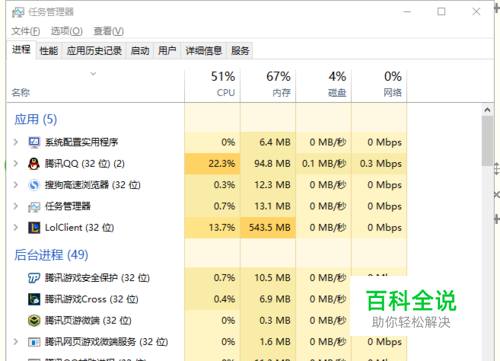Click the 12.3 MB memory cell
This screenshot has width=500, height=361.
(x=268, y=185)
